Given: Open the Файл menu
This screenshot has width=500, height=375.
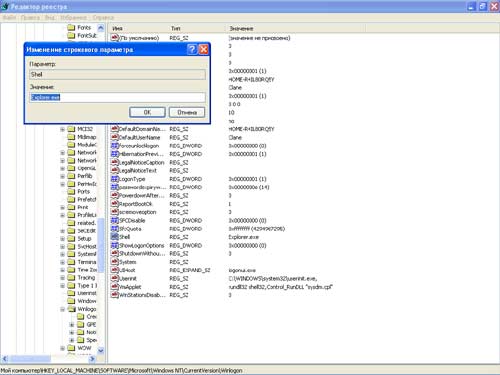Looking at the screenshot, I should click(x=10, y=17).
